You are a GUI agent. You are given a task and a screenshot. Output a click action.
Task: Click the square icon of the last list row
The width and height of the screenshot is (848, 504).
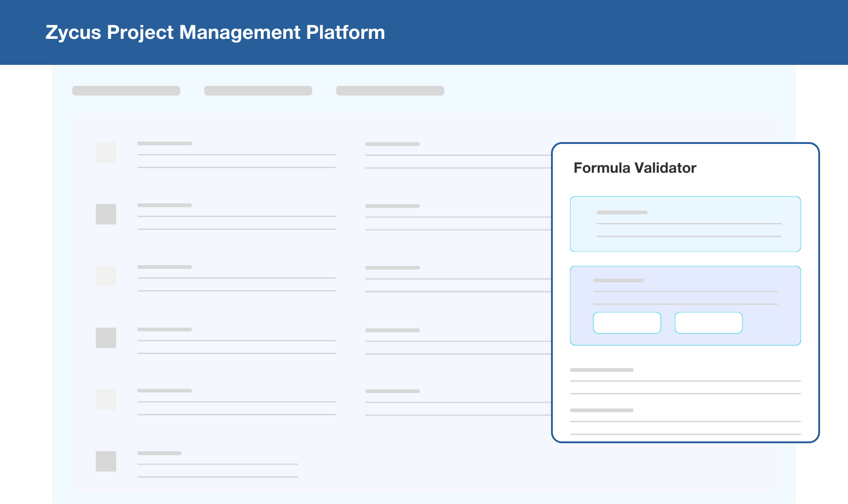pos(106,461)
